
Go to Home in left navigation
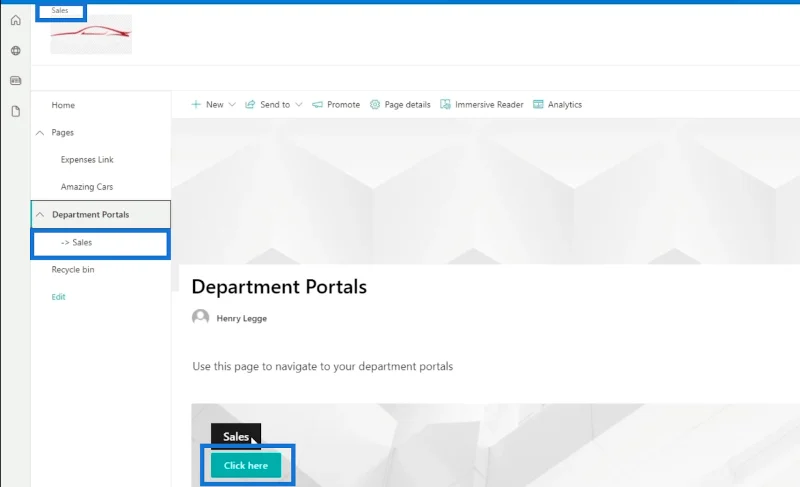(63, 105)
